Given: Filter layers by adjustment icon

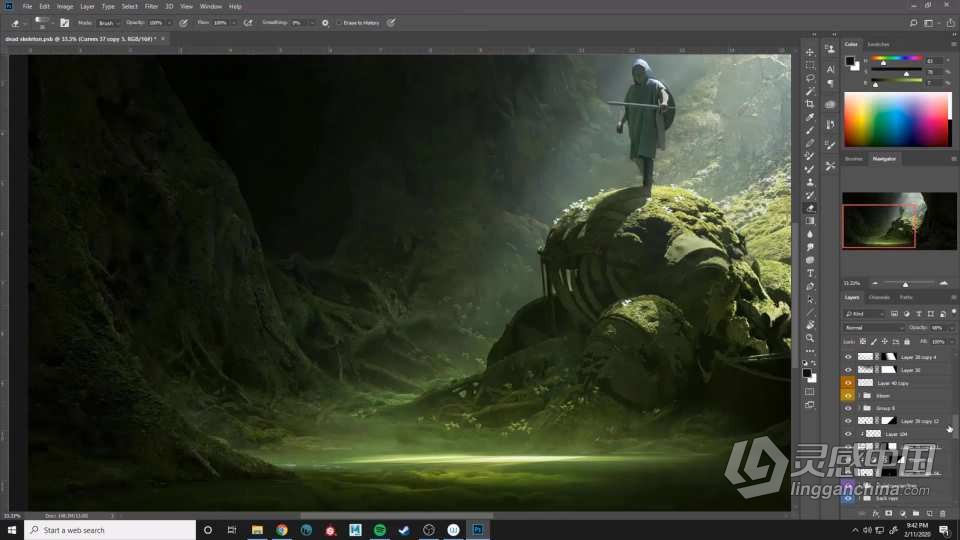Looking at the screenshot, I should pos(907,314).
